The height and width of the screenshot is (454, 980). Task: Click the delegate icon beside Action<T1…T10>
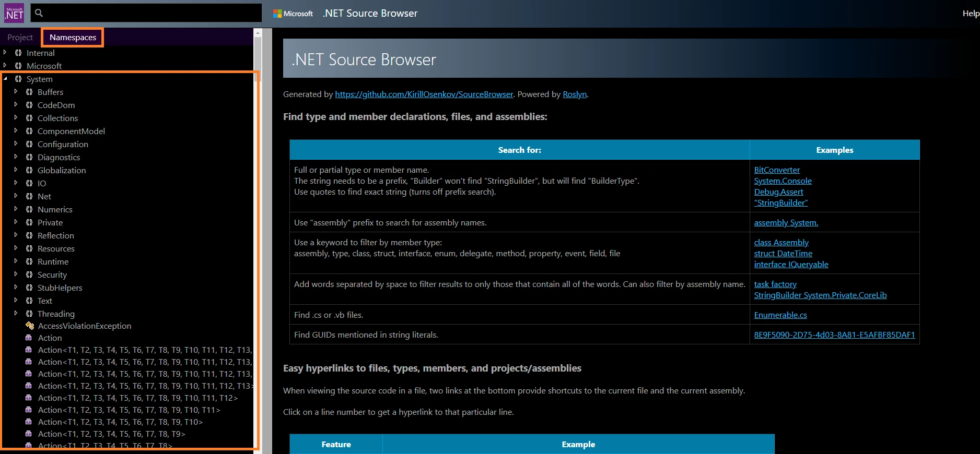pyautogui.click(x=29, y=422)
